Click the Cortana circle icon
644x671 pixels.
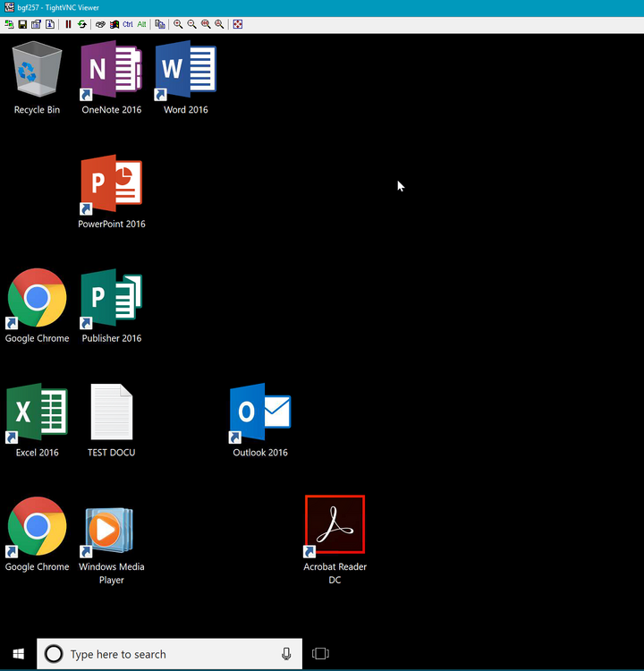54,654
